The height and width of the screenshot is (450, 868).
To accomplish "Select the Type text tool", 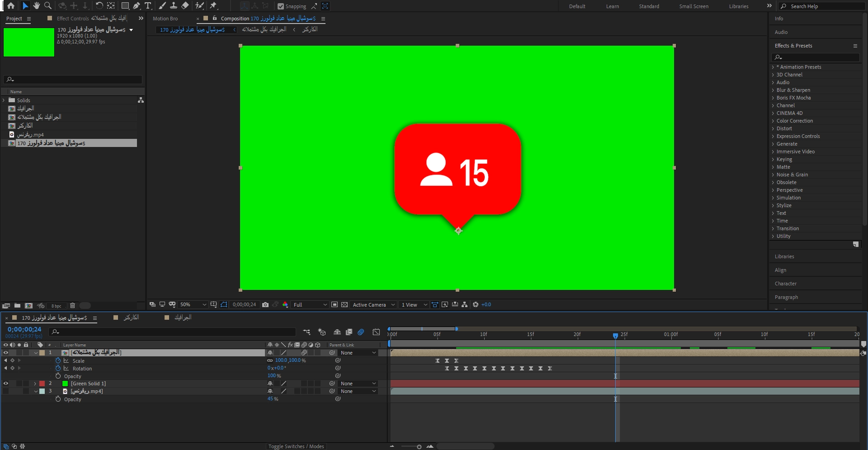I will 148,6.
